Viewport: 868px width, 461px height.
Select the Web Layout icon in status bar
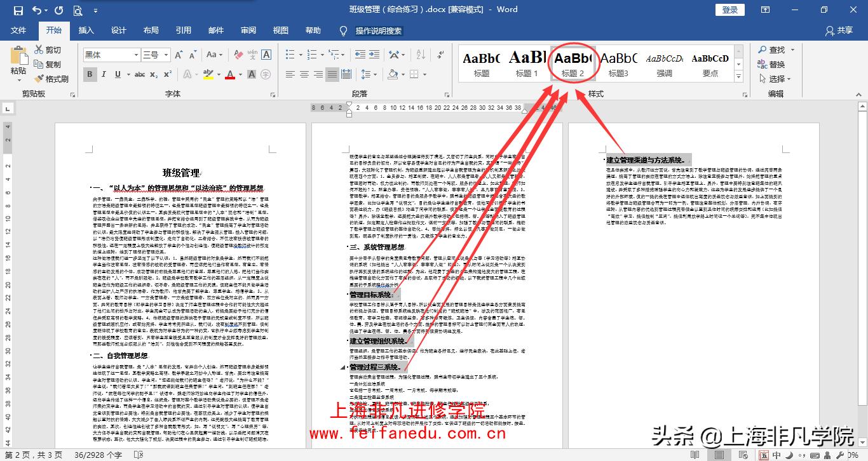[743, 455]
